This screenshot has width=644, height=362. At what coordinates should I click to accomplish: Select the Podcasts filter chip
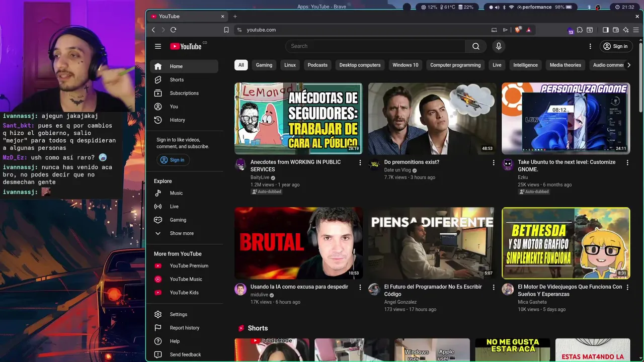pyautogui.click(x=317, y=65)
